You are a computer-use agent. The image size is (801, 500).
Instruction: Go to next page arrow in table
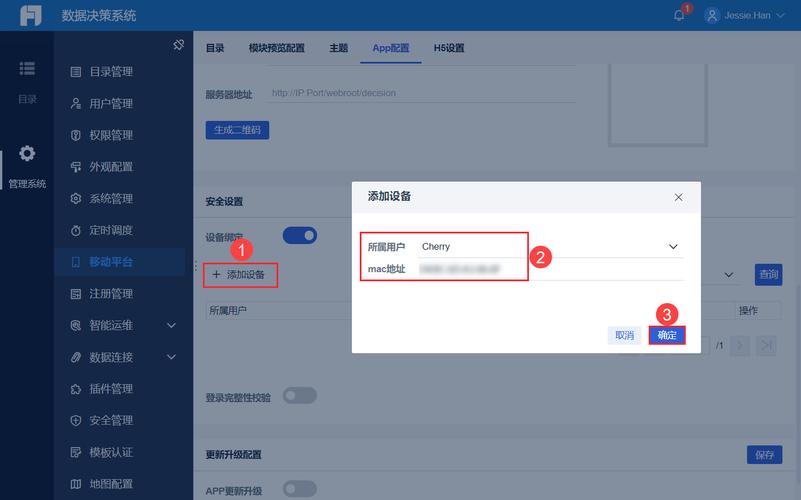(740, 345)
